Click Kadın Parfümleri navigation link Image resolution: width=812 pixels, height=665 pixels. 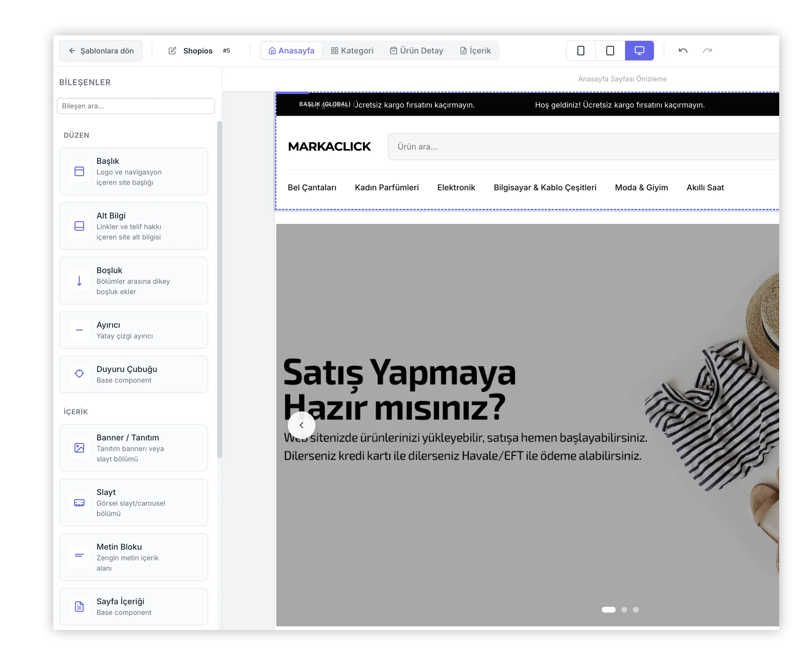pos(386,187)
